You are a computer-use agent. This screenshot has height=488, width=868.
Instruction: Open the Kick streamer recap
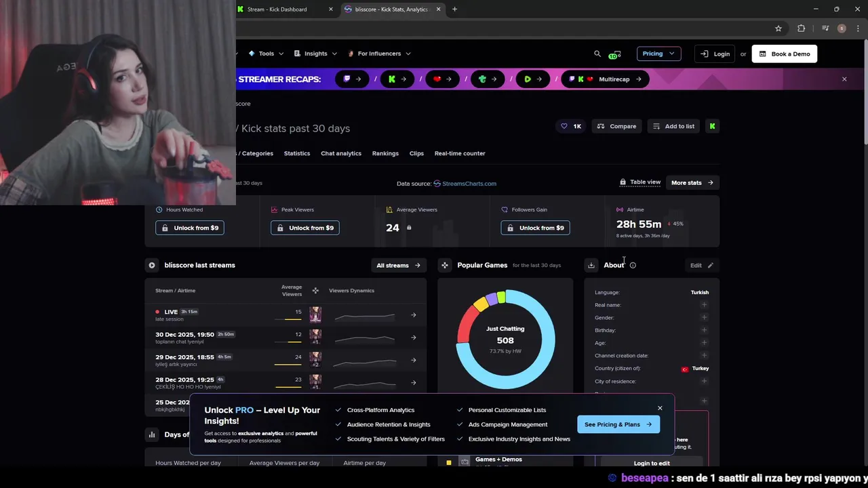397,79
